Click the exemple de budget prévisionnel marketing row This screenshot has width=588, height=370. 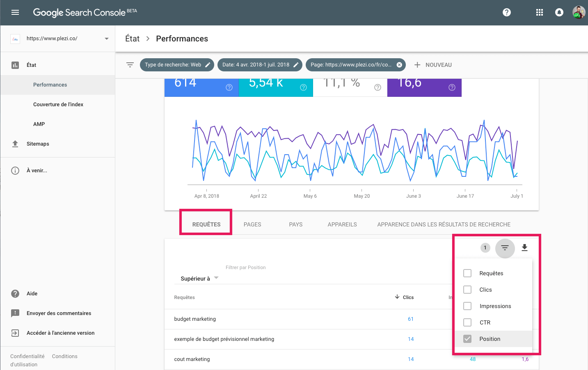tap(309, 339)
